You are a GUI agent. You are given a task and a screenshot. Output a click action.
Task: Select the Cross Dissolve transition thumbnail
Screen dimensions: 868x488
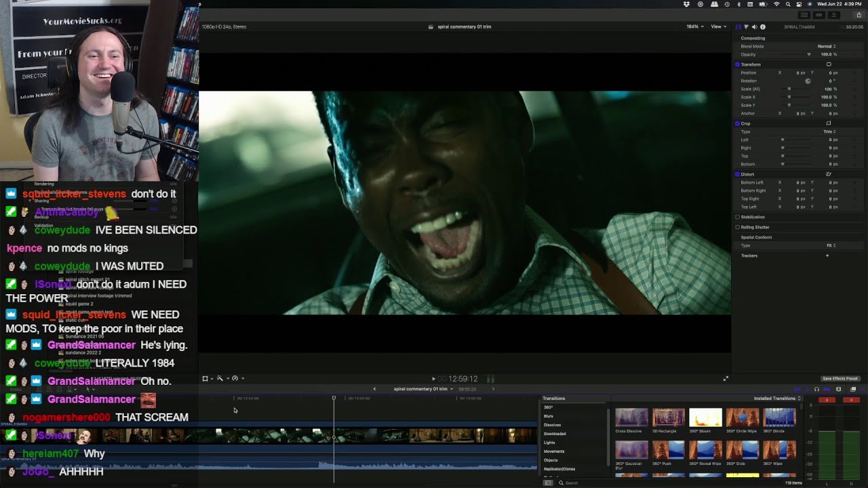coord(631,418)
